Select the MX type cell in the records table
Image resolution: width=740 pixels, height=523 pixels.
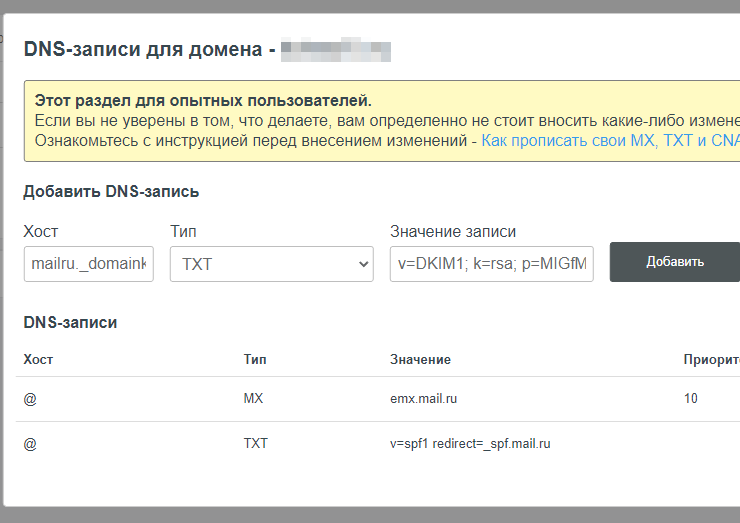[x=253, y=399]
